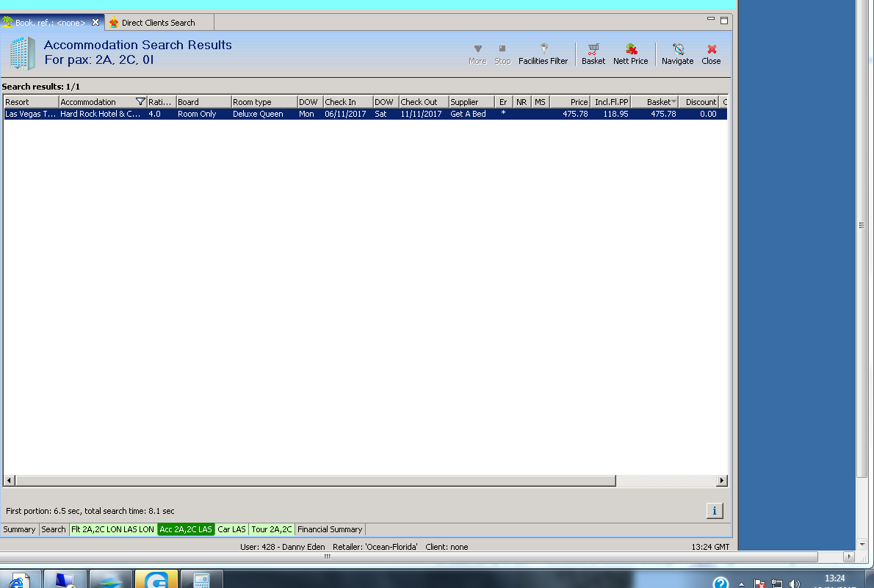Go to Tour 2A,2C tab
This screenshot has height=588, width=874.
click(x=272, y=529)
